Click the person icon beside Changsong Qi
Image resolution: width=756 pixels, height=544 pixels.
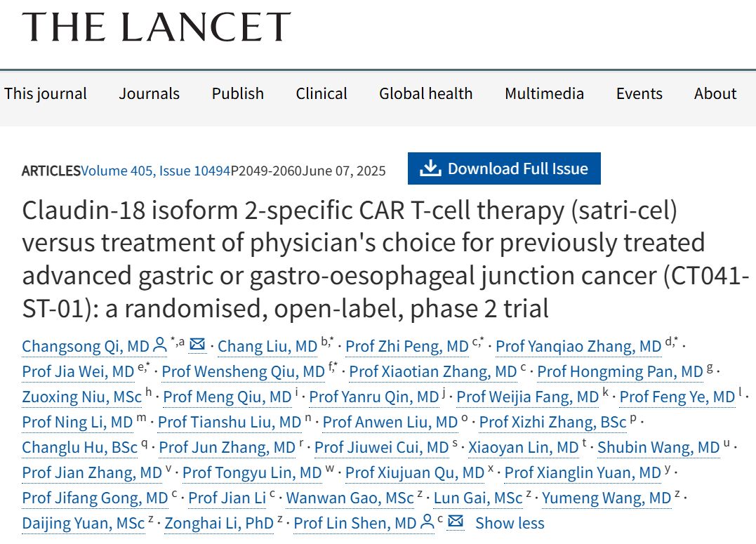159,345
